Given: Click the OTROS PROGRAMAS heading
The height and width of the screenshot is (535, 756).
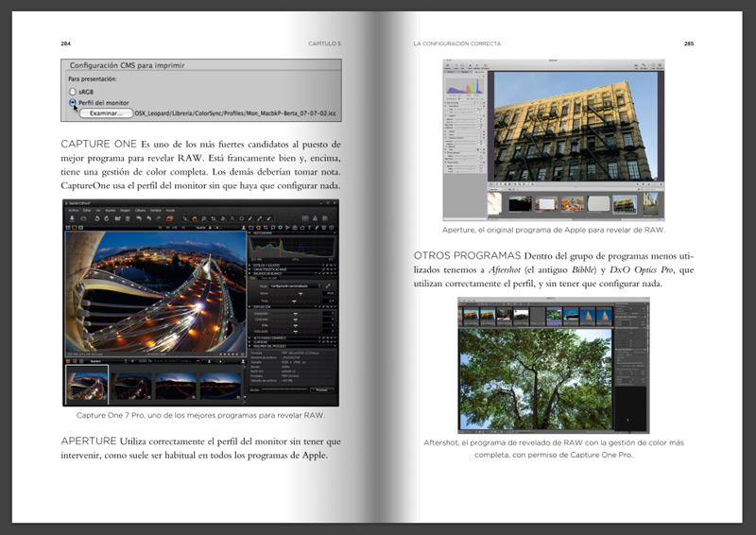Looking at the screenshot, I should 467,255.
